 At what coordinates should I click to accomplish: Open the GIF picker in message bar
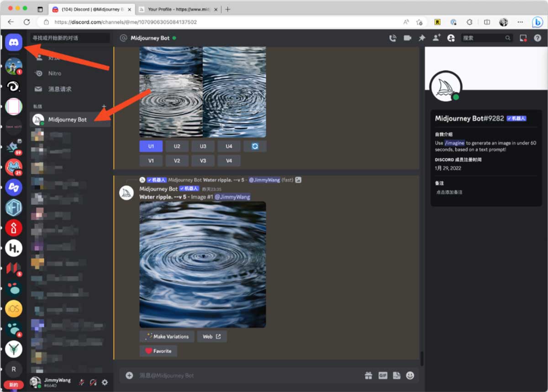point(383,376)
